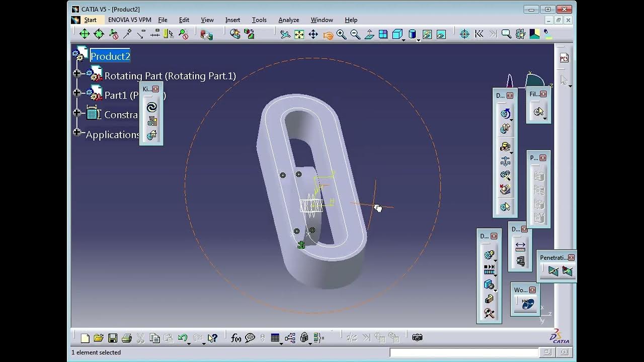Open the shading mode cylinder dropdown
Image resolution: width=644 pixels, height=362 pixels.
tap(419, 39)
